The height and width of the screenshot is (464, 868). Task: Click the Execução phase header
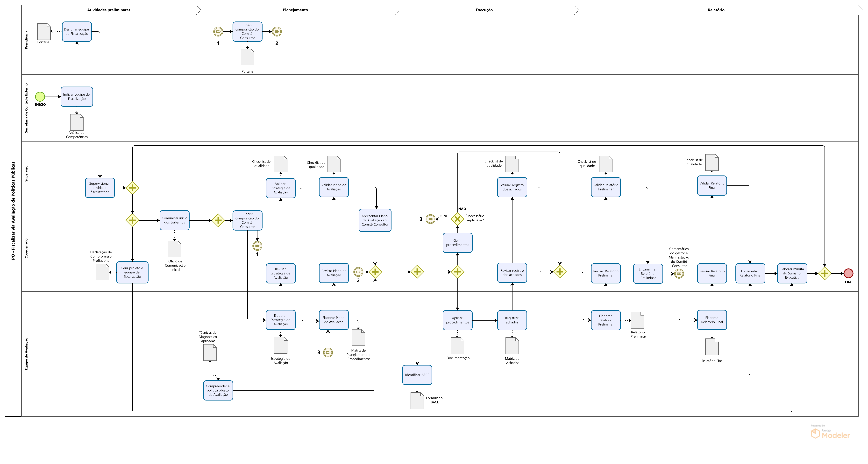pyautogui.click(x=484, y=10)
